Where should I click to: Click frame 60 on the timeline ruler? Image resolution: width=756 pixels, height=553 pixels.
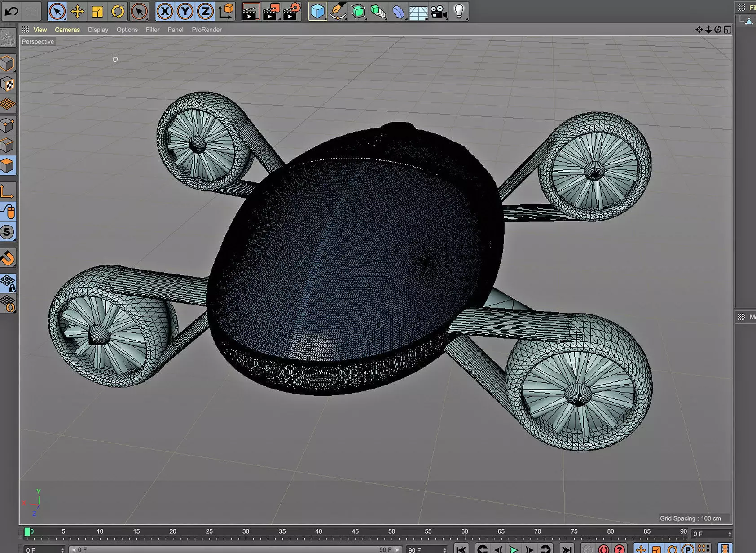pos(465,531)
